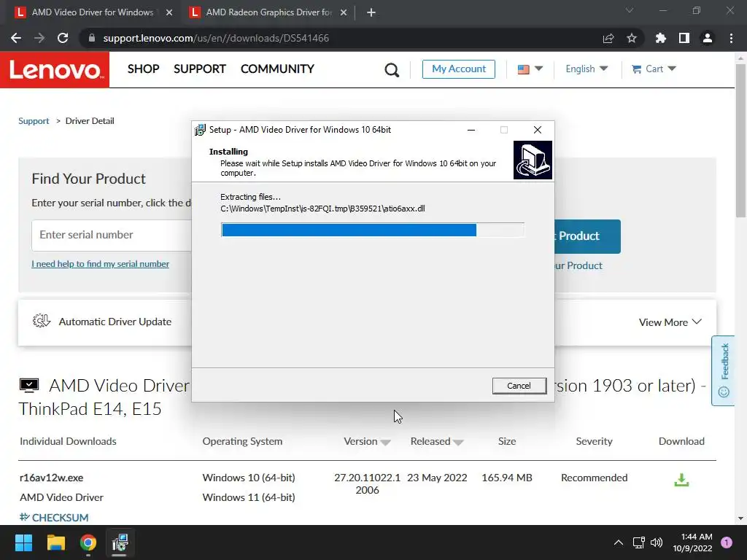Open the SHOP menu
The image size is (747, 560).
144,69
